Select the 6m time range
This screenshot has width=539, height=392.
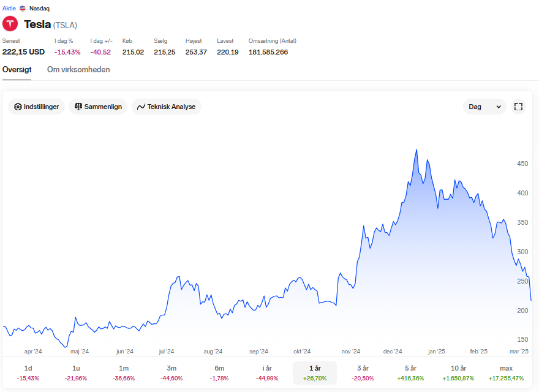tap(219, 373)
